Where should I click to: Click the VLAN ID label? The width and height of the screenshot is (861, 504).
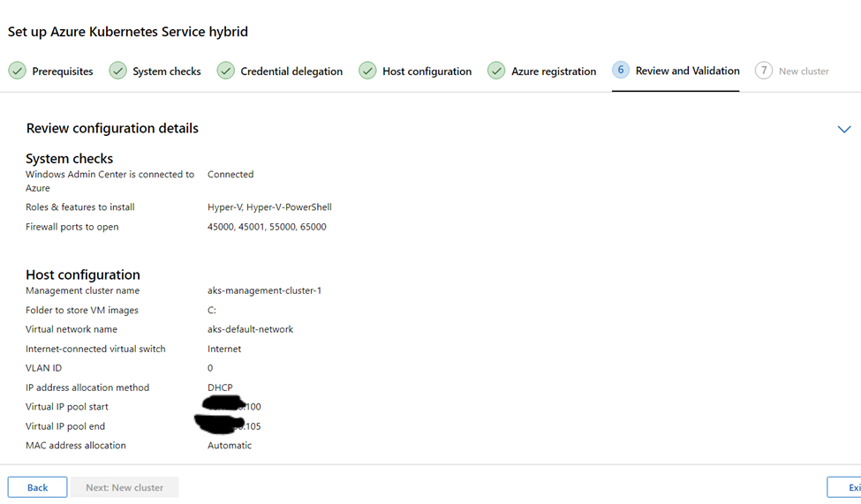(x=44, y=368)
